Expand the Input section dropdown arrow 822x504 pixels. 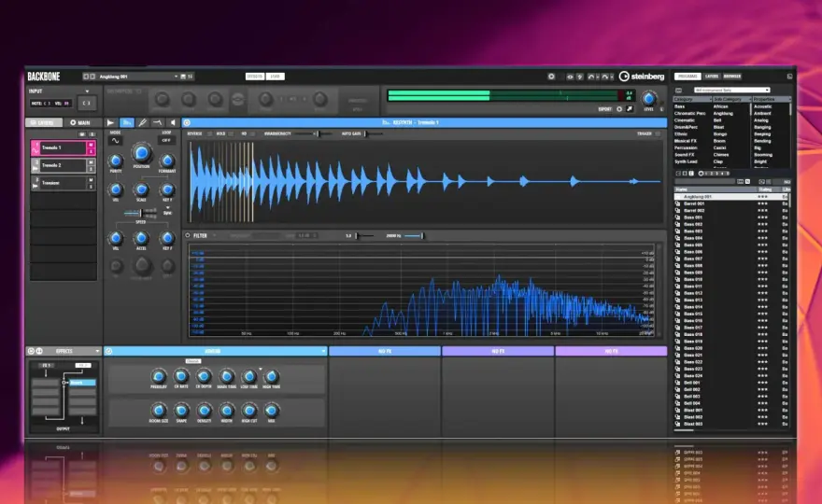point(87,91)
